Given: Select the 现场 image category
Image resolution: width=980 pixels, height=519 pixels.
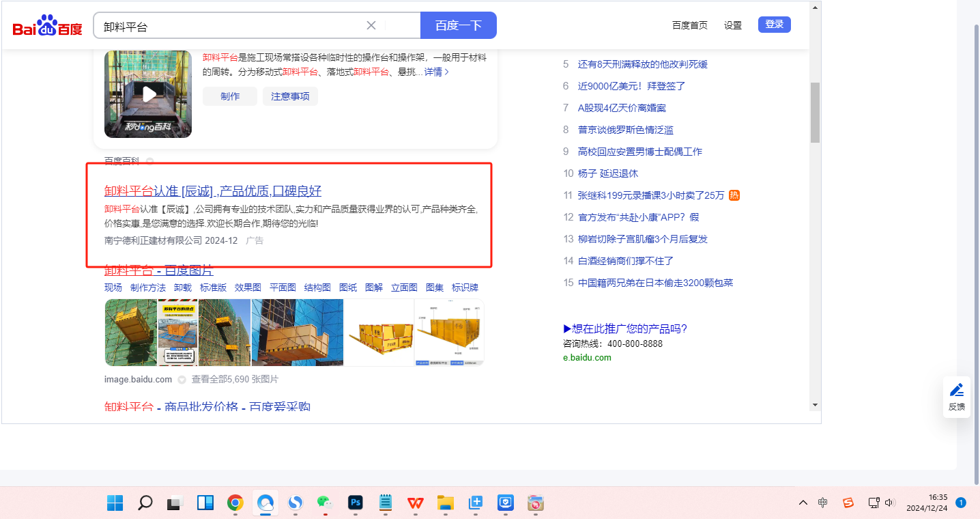Looking at the screenshot, I should pyautogui.click(x=113, y=287).
